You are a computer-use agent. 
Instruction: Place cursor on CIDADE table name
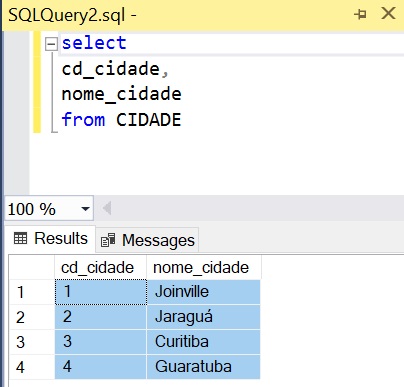(x=149, y=120)
